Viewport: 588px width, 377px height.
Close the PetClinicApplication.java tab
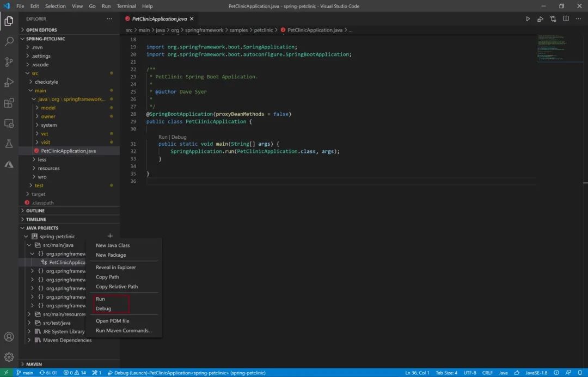(x=192, y=18)
